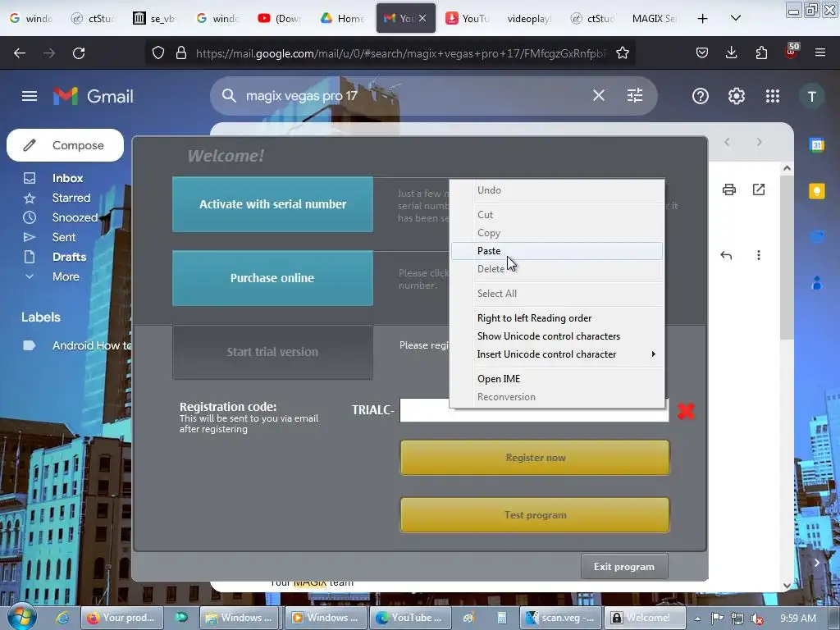Viewport: 840px width, 630px height.
Task: Open scan.veg taskbar item
Action: (559, 618)
